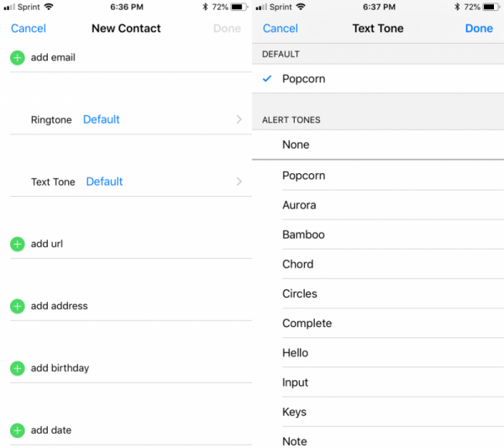Image resolution: width=504 pixels, height=448 pixels.
Task: Pick Bamboo from the alert tones list
Action: pos(303,235)
